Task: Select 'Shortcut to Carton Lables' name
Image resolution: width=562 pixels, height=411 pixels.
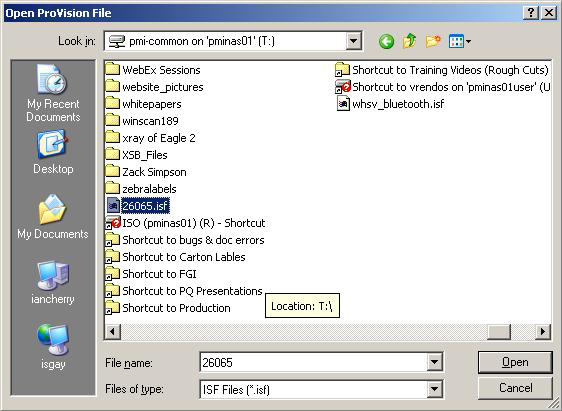Action: click(184, 257)
